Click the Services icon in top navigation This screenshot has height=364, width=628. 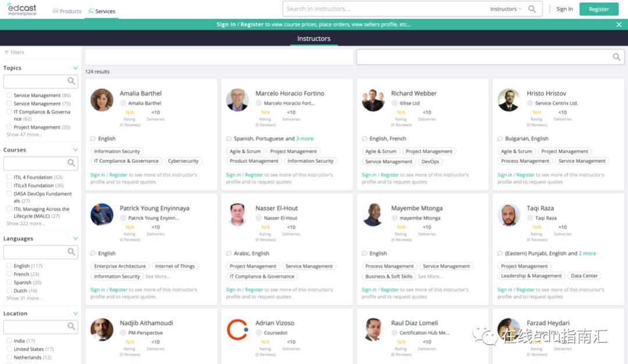coord(91,11)
